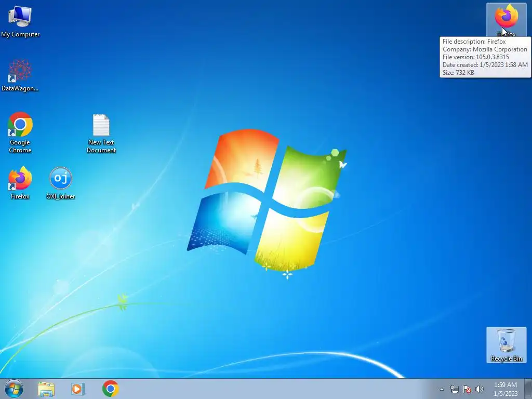
Task: Open the 1:59 AM clock in the taskbar
Action: coord(506,389)
